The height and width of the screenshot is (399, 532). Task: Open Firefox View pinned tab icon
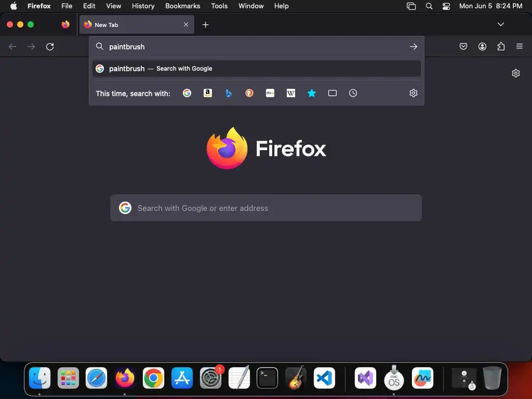(65, 24)
